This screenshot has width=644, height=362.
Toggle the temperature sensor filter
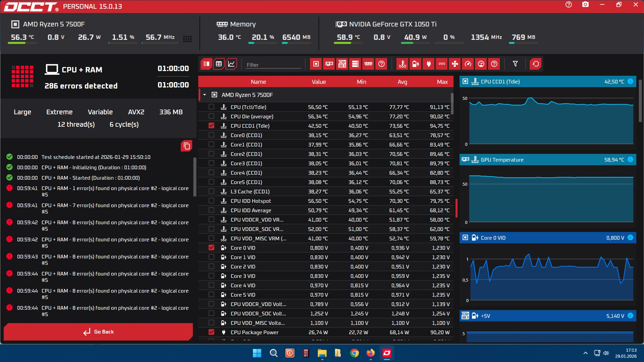[402, 64]
